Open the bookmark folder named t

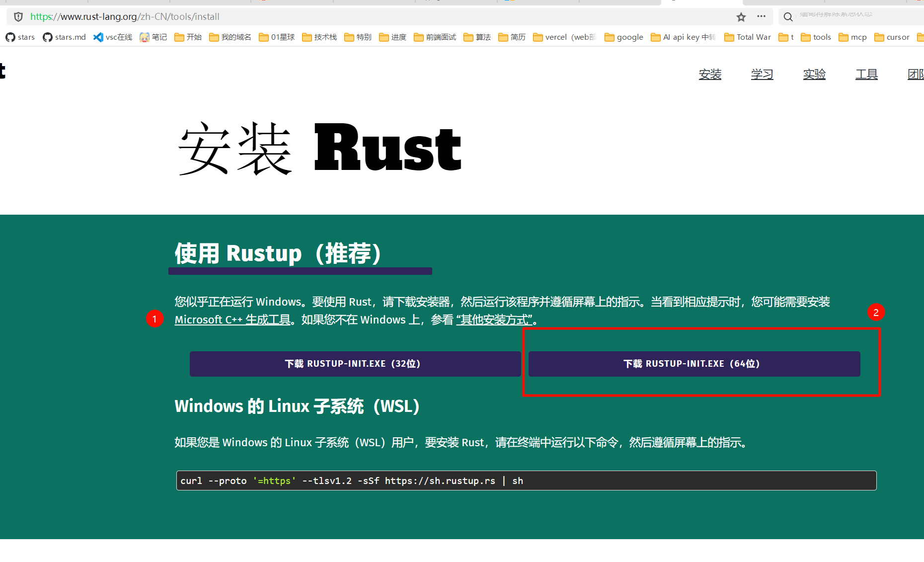click(786, 37)
